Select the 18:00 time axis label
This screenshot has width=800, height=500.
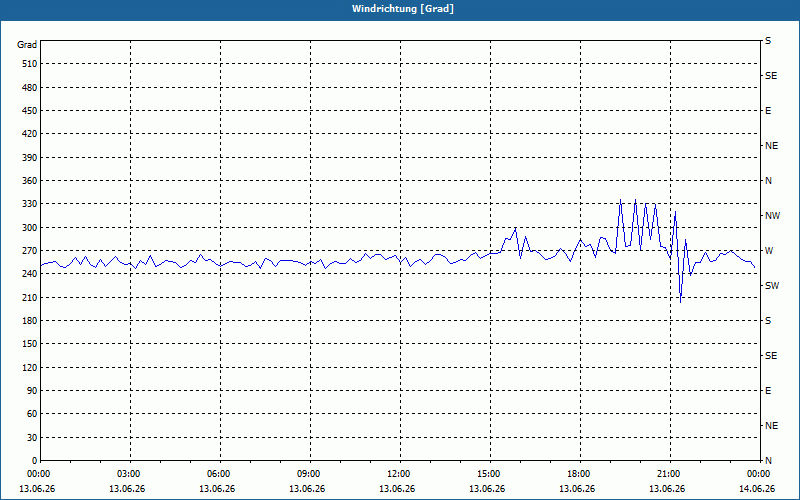[x=580, y=474]
